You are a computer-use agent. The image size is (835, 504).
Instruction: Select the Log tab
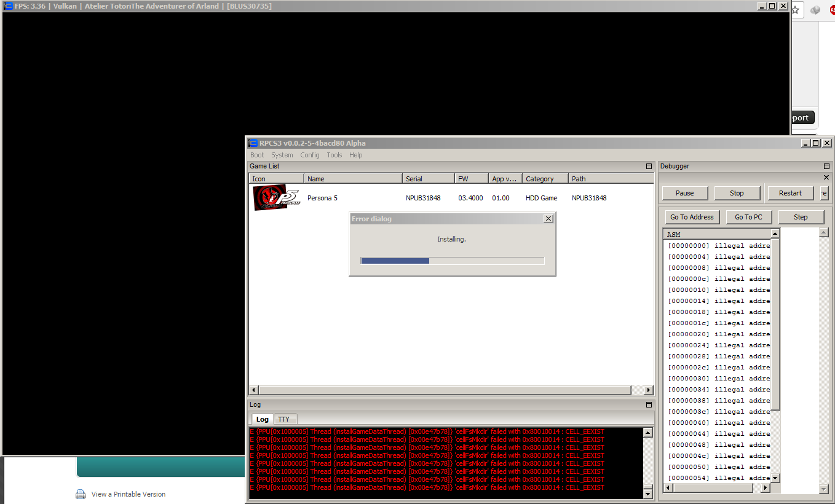pos(263,419)
